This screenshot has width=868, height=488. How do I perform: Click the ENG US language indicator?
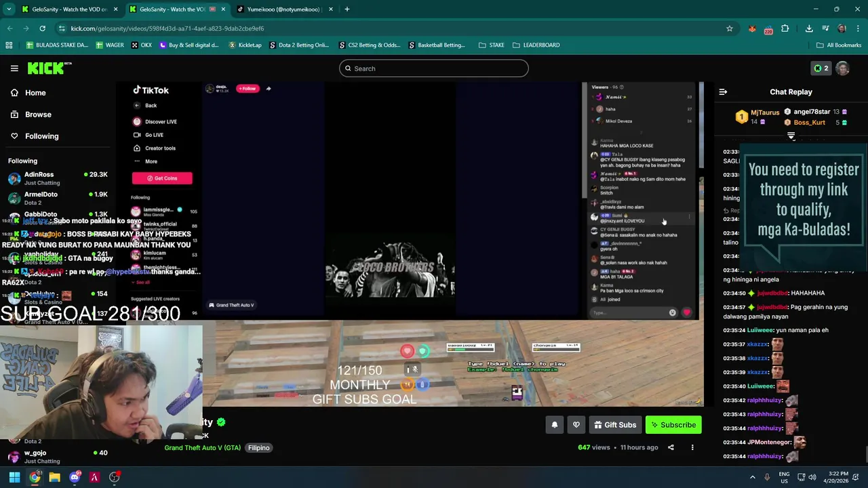(x=785, y=477)
